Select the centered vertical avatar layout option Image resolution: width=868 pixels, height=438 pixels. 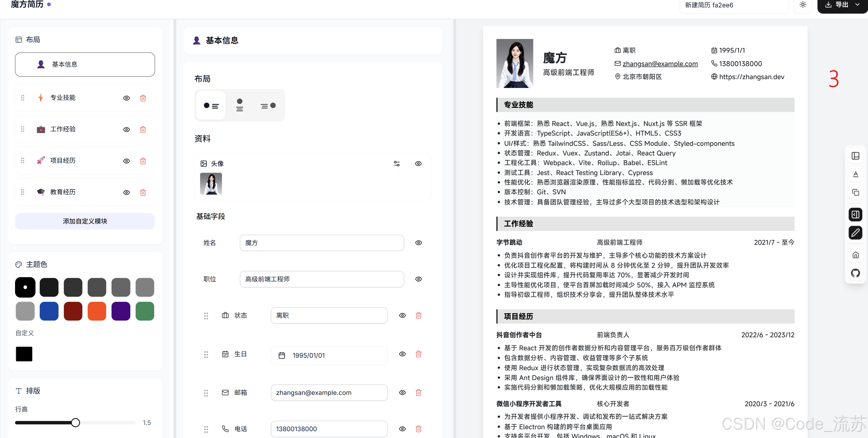240,105
